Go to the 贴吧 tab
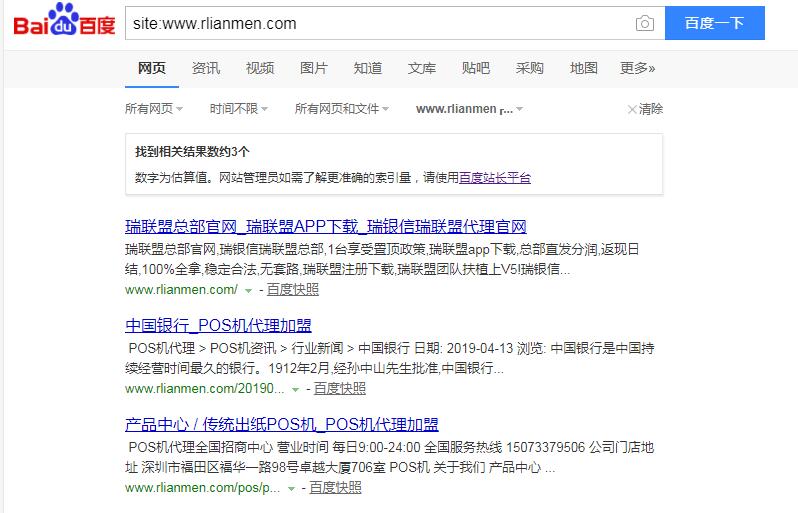The height and width of the screenshot is (513, 798). click(x=475, y=68)
